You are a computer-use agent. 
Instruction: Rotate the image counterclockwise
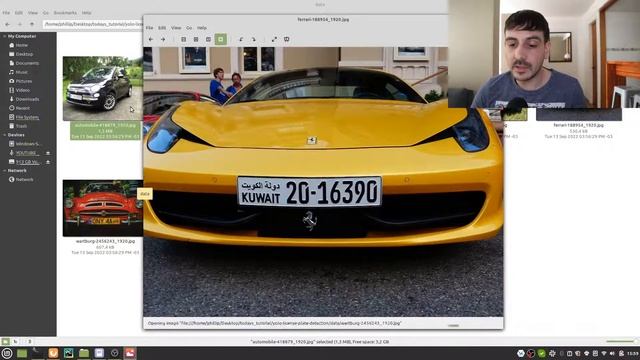tap(241, 39)
